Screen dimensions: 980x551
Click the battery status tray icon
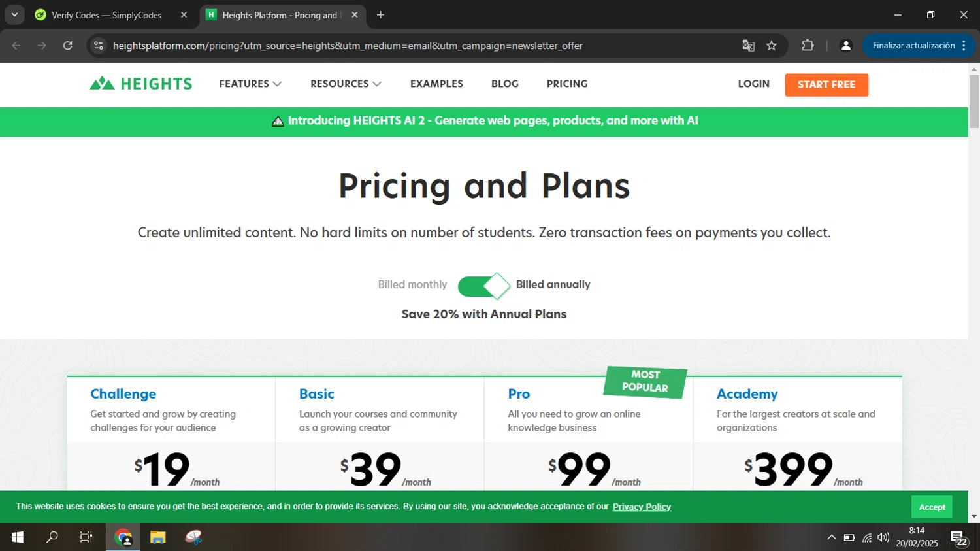[x=849, y=537]
